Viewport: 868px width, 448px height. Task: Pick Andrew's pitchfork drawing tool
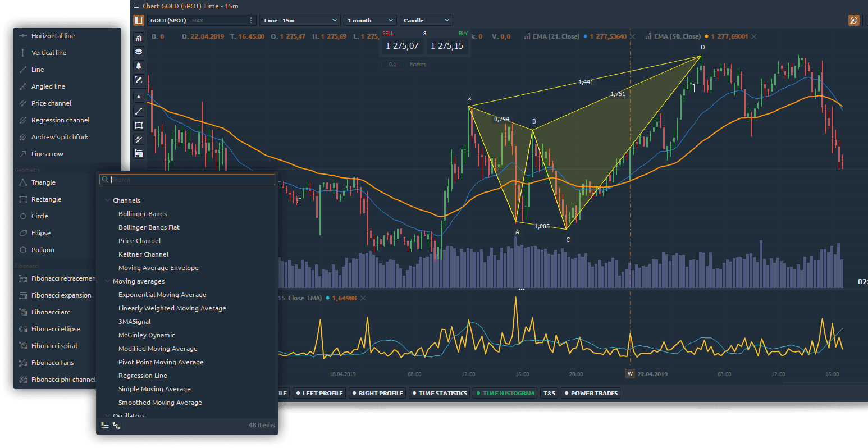60,137
